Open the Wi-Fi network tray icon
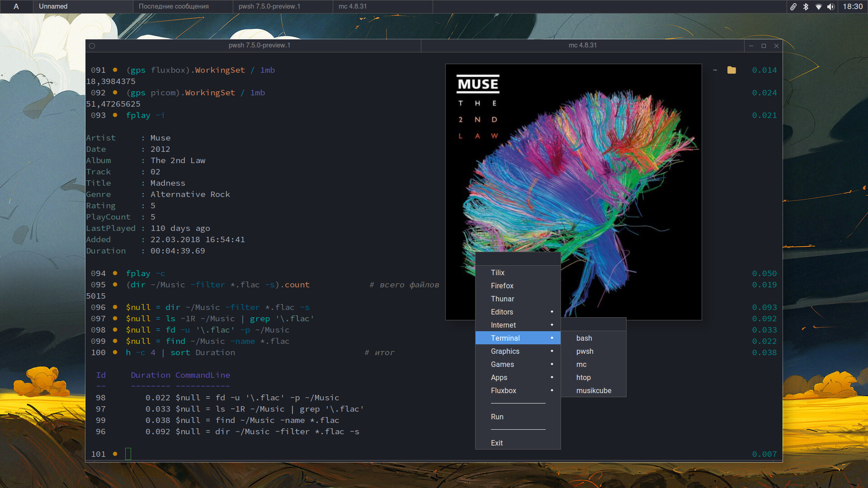 click(818, 6)
